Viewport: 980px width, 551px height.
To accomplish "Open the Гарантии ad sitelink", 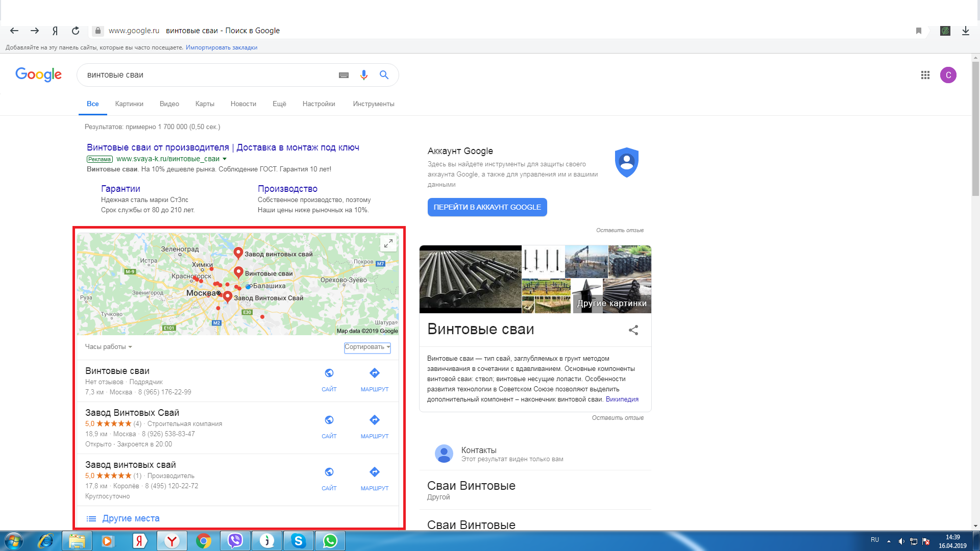I will click(x=120, y=189).
